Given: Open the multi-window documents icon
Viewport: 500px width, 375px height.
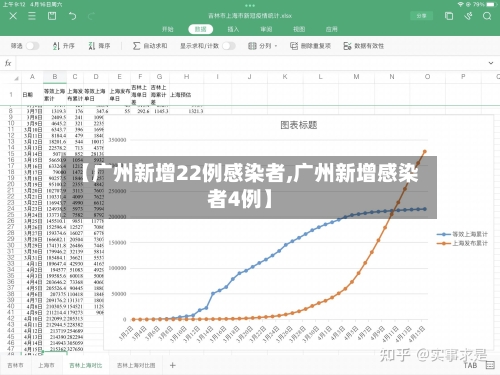Looking at the screenshot, I should click(449, 16).
